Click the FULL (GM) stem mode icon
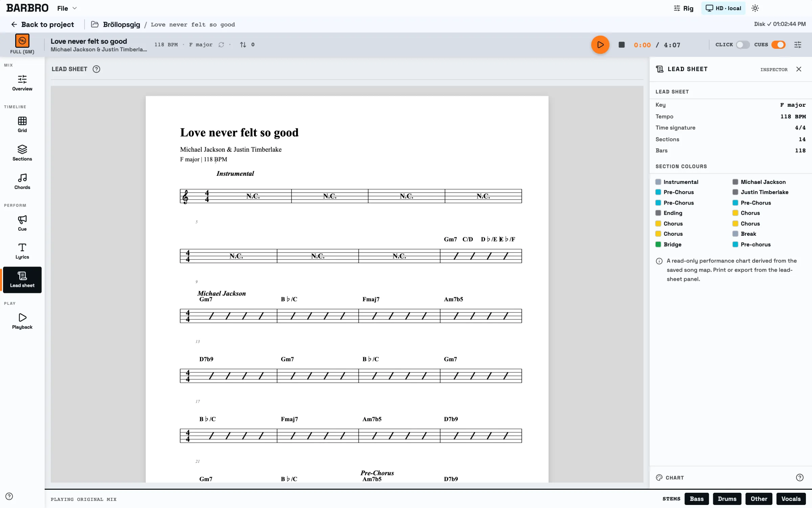Image resolution: width=812 pixels, height=508 pixels. click(22, 41)
